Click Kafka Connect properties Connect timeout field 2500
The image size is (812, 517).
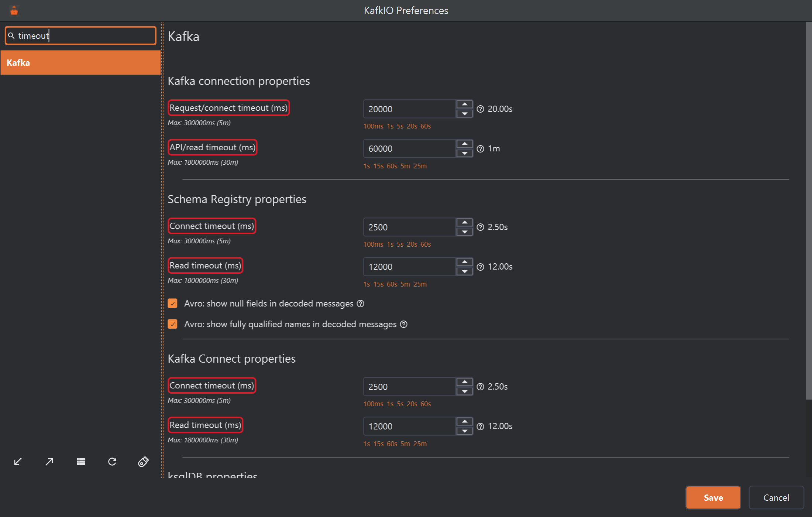410,387
